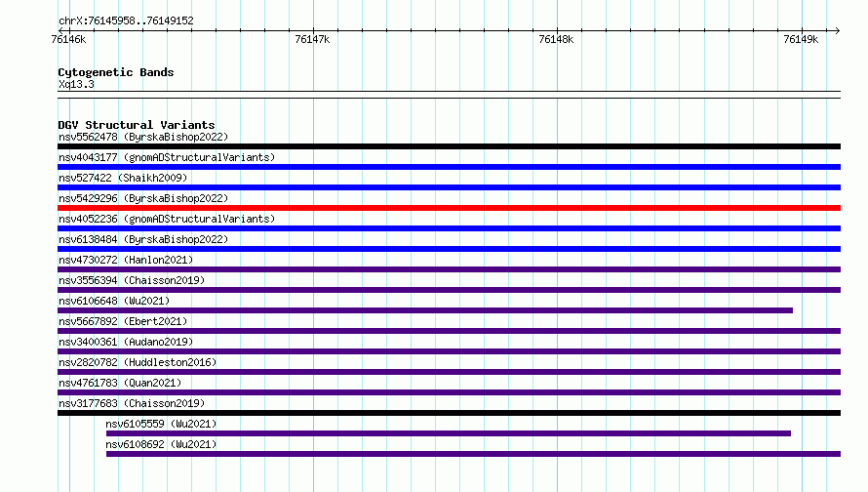The image size is (868, 492).
Task: Click the red bar under nsv5429296
Action: pos(449,208)
